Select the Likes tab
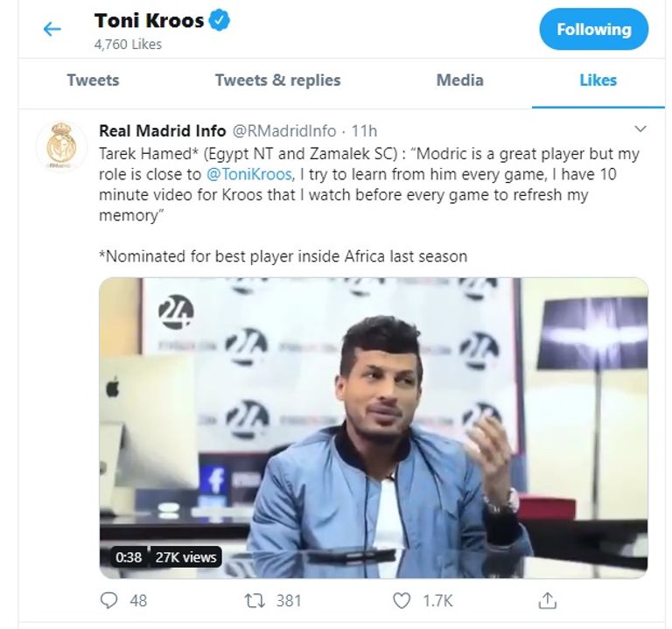Screen dimensions: 672x629 point(598,80)
